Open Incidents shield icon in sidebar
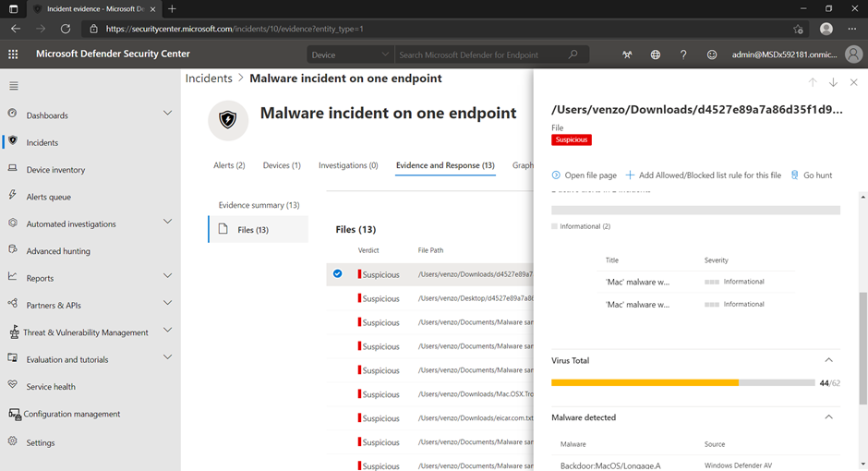Viewport: 868px width, 471px height. (x=13, y=140)
